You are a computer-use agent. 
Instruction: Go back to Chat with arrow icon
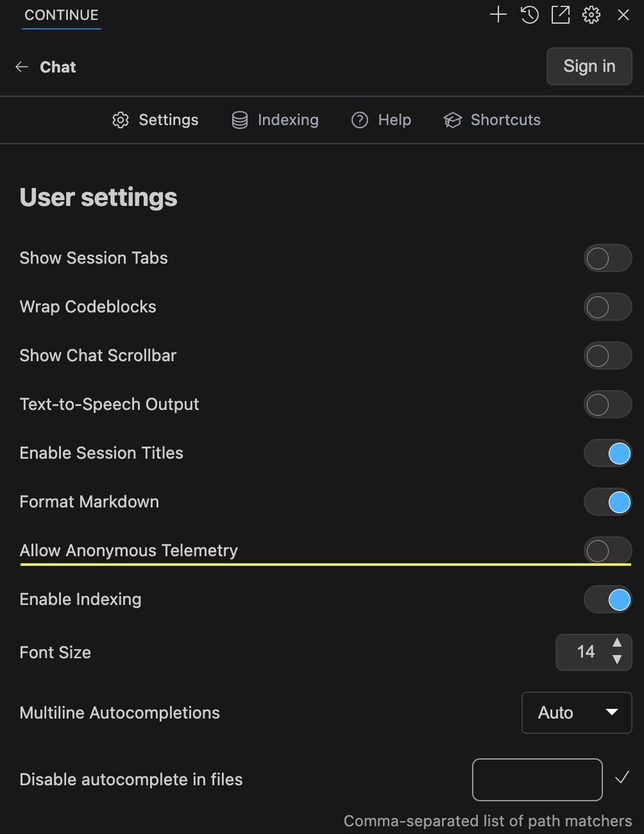tap(22, 67)
